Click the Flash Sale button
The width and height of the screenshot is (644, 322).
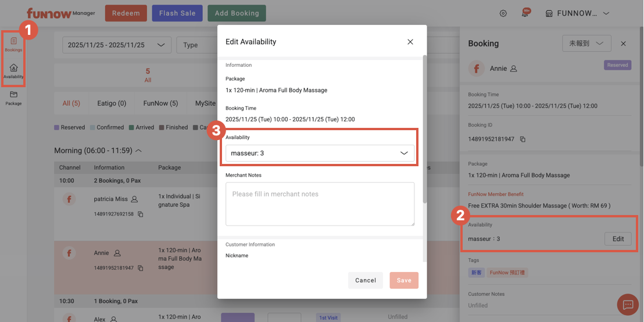click(x=177, y=13)
